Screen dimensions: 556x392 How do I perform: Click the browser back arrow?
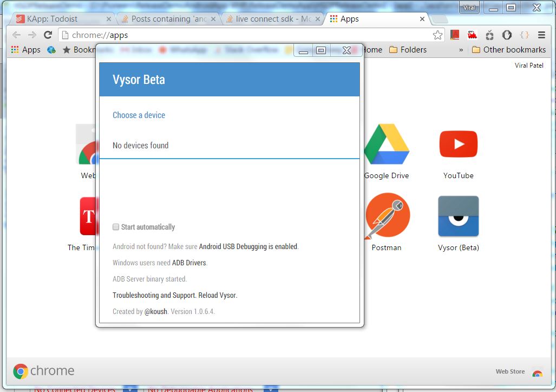(x=16, y=35)
